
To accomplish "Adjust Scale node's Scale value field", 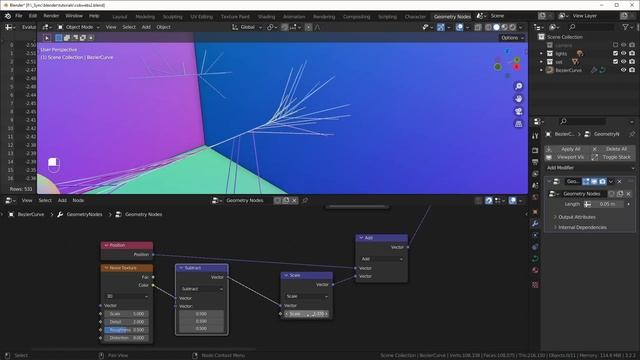I will tap(307, 314).
